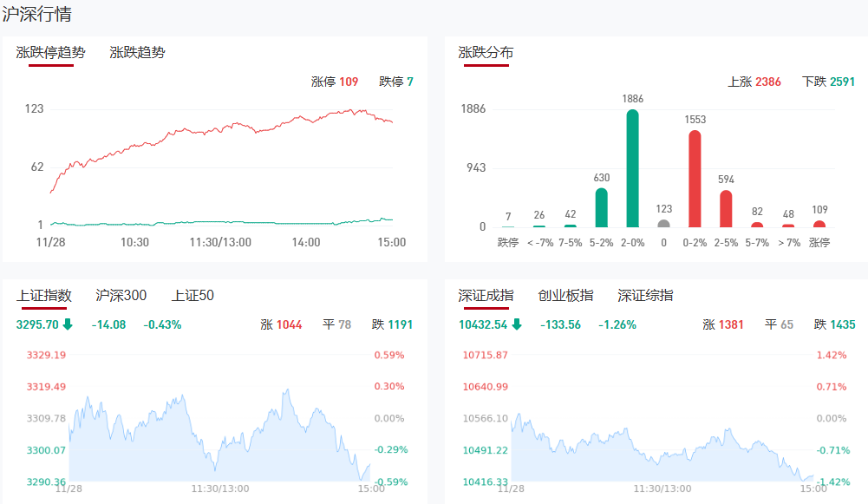Click the green down arrow beside 10432.54
Viewport: 868px width, 504px height.
(x=517, y=324)
